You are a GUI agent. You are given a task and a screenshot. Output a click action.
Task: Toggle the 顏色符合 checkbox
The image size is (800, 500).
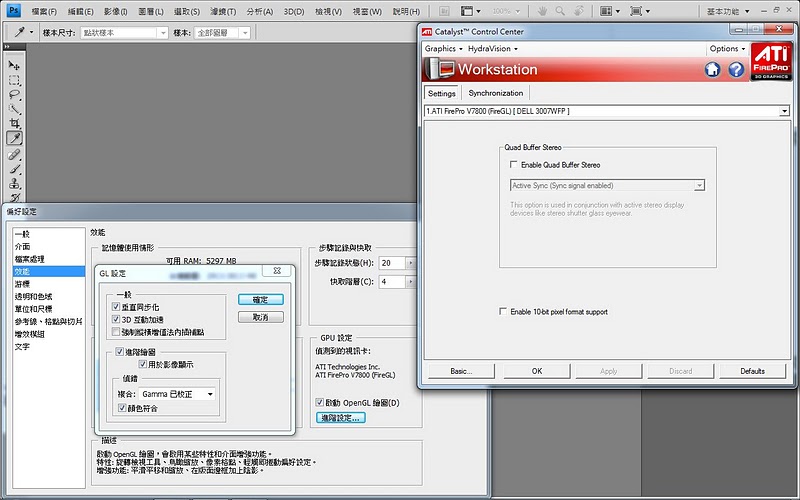pos(122,408)
